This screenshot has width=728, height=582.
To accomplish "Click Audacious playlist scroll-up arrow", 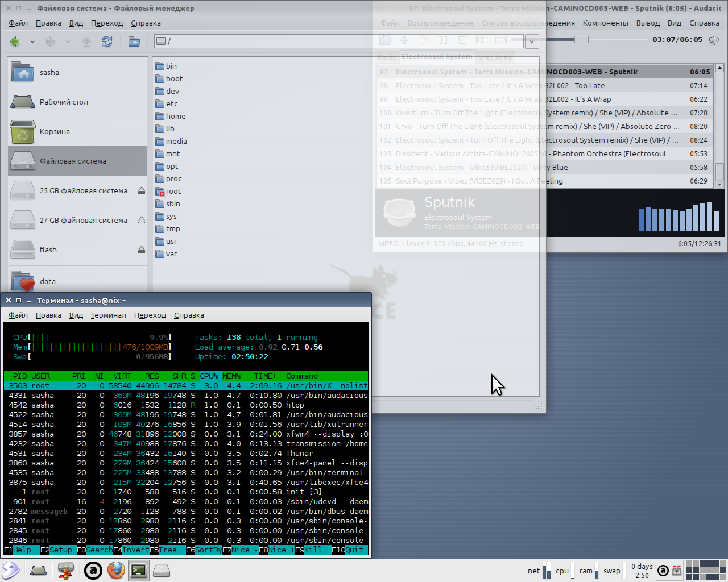I will [719, 68].
